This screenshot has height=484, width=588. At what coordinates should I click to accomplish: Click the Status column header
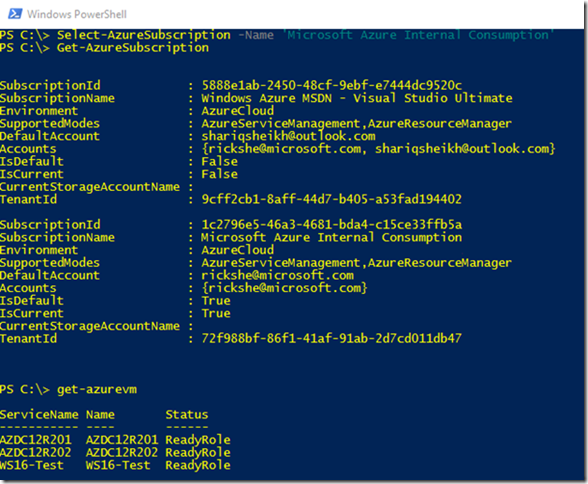[187, 415]
